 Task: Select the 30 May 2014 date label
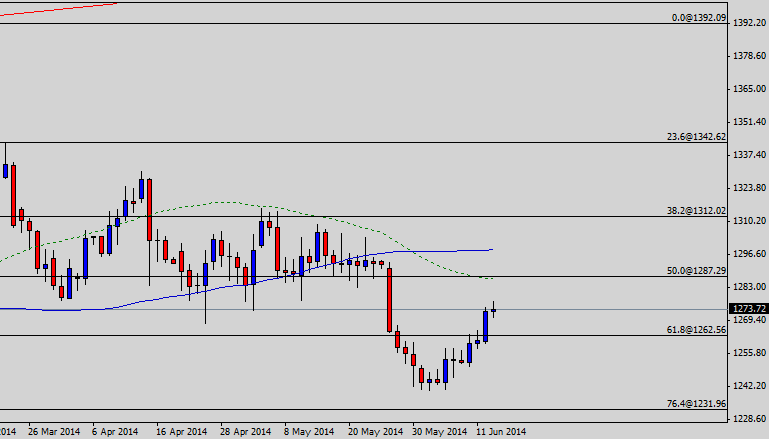tap(441, 432)
